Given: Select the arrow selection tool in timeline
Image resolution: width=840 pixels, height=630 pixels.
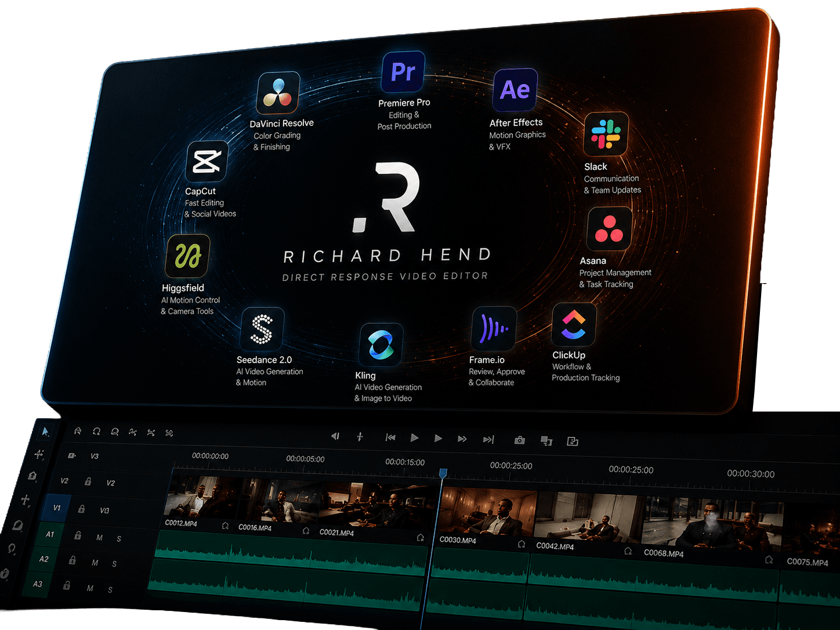Looking at the screenshot, I should 45,432.
